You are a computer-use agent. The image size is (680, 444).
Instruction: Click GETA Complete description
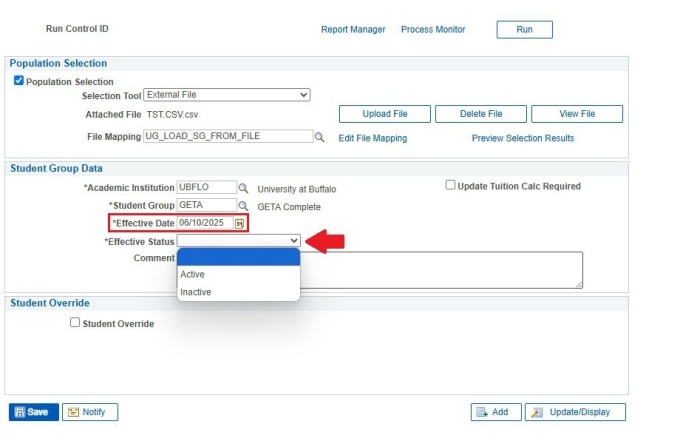[289, 207]
